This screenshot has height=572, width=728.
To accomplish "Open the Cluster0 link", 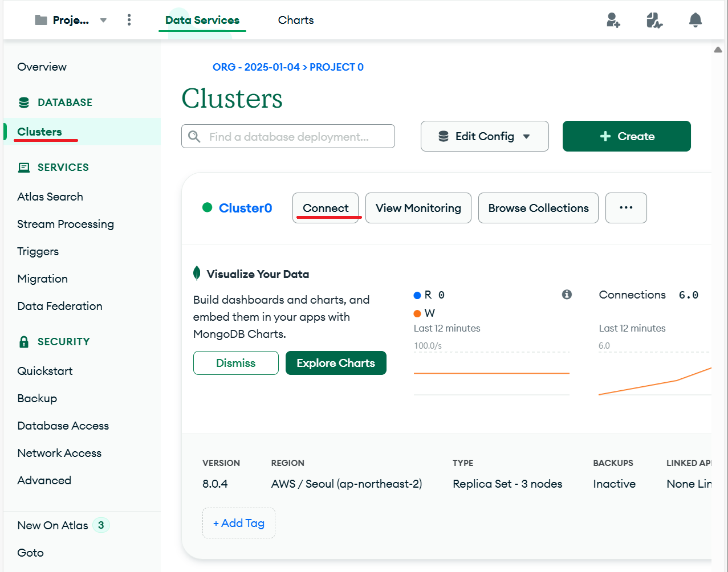I will pyautogui.click(x=245, y=208).
